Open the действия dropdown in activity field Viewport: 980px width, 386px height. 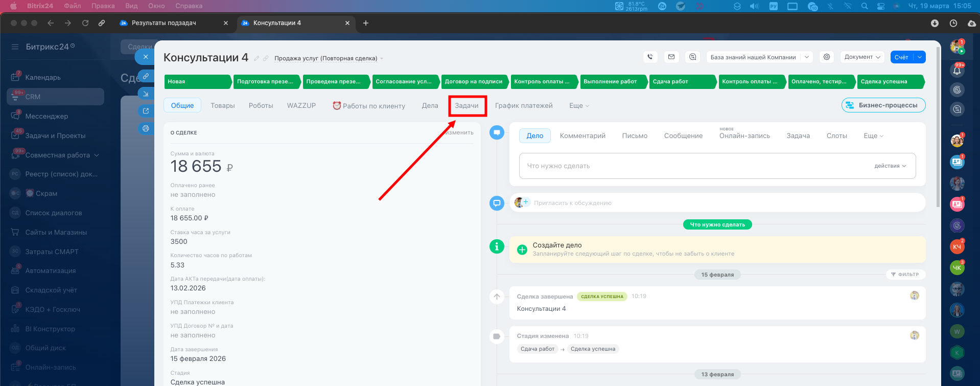(890, 166)
